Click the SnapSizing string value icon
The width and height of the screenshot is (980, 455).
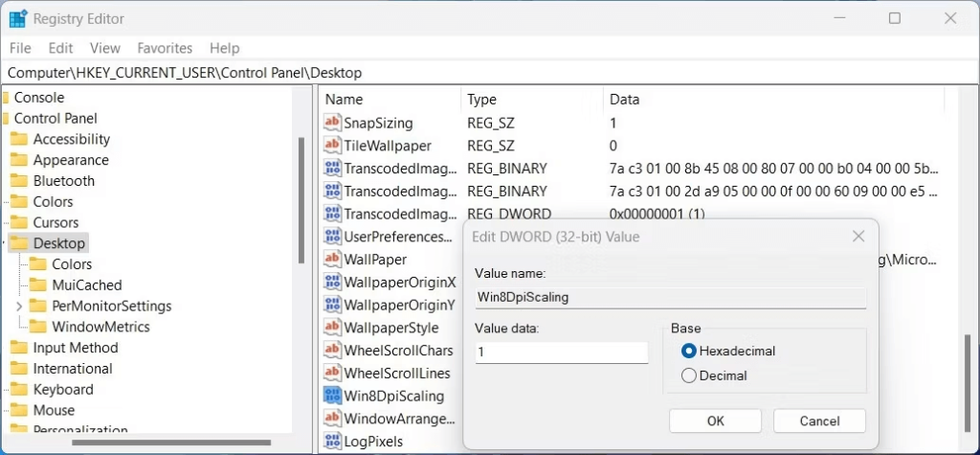coord(332,123)
